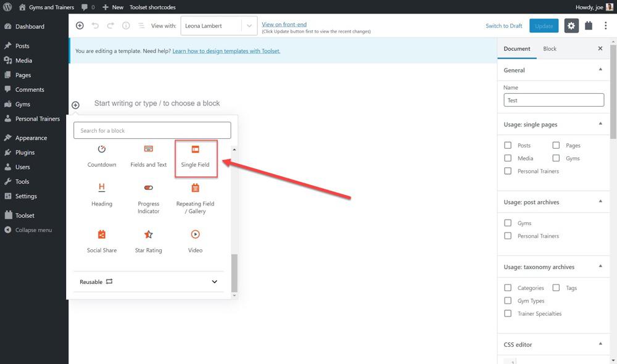617x364 pixels.
Task: Open the View with Leona Lambert dropdown
Action: tap(218, 26)
